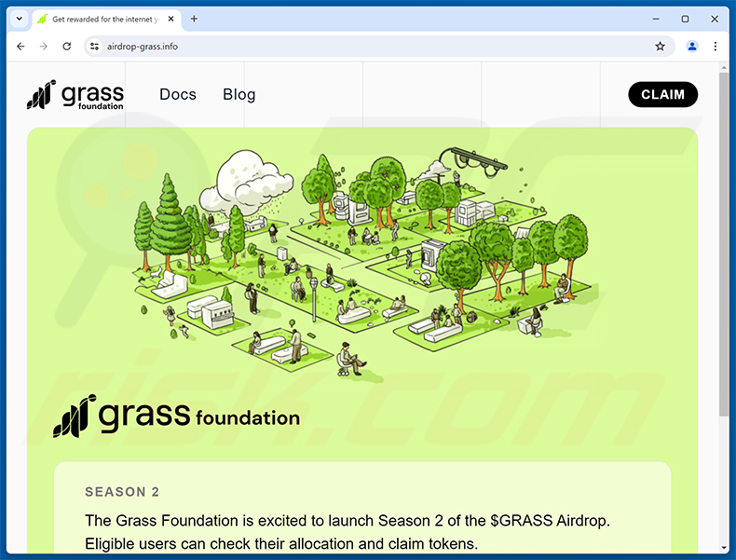
Task: Minimize the Chrome window
Action: coord(656,19)
